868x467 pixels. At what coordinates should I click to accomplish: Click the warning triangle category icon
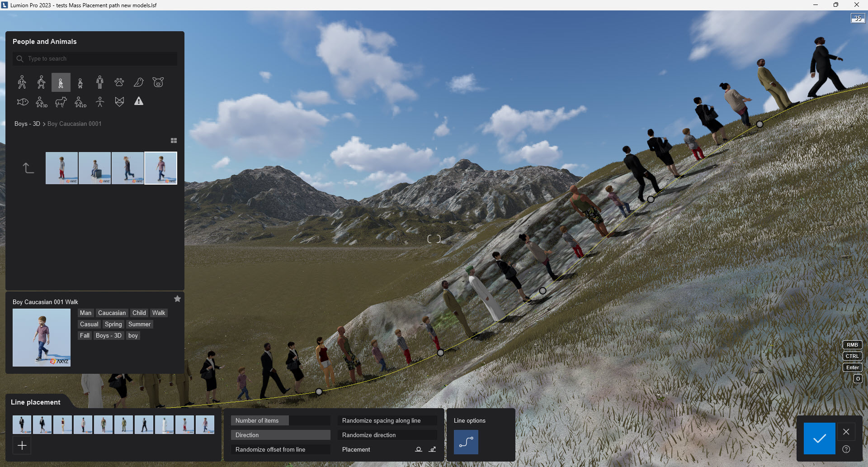pos(138,101)
